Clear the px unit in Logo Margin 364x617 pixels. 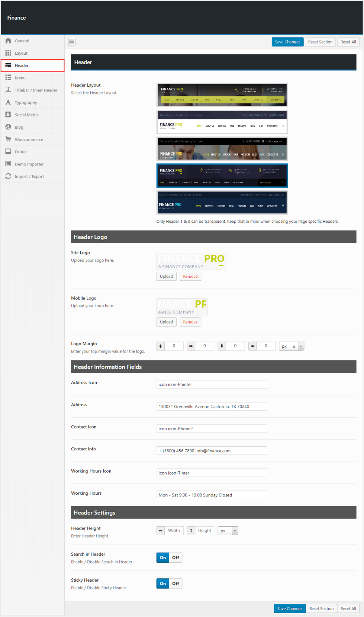click(x=294, y=347)
